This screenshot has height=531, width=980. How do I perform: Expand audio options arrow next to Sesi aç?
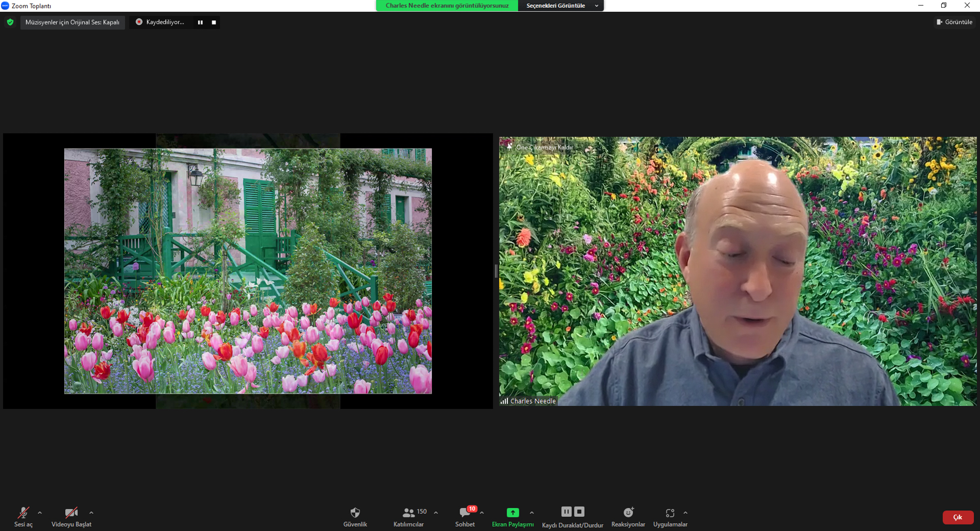[40, 513]
